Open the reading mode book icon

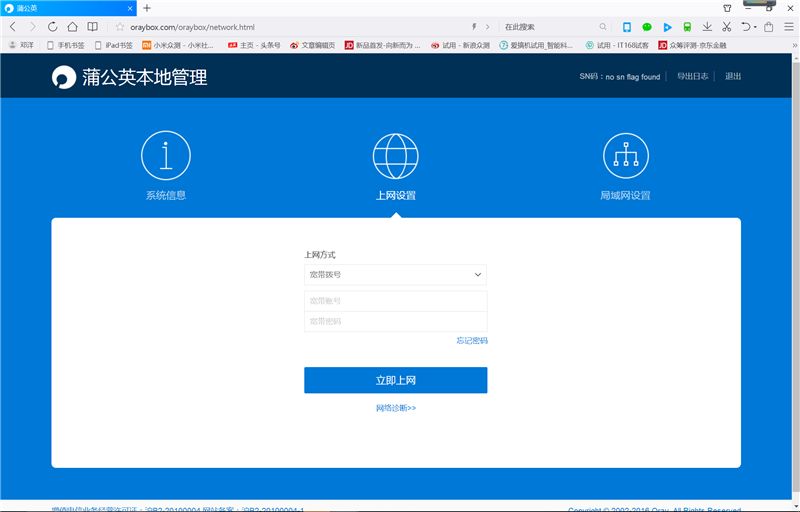92,27
